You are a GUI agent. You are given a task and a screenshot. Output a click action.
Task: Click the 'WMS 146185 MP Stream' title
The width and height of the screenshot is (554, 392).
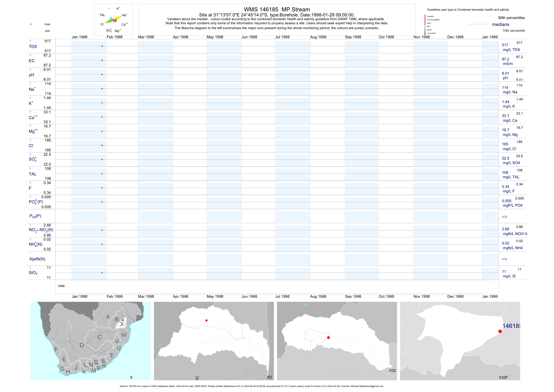pos(277,9)
